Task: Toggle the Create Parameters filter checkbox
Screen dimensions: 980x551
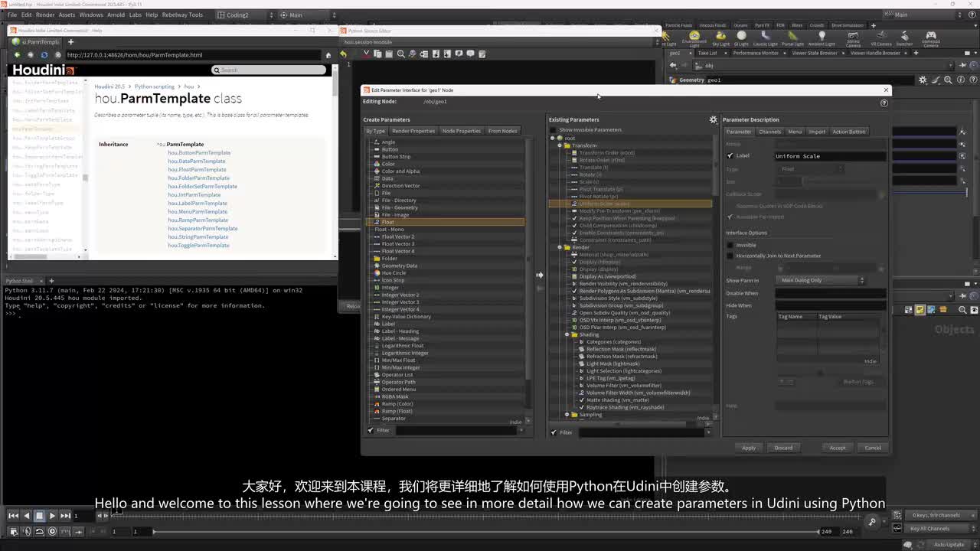Action: click(x=371, y=431)
